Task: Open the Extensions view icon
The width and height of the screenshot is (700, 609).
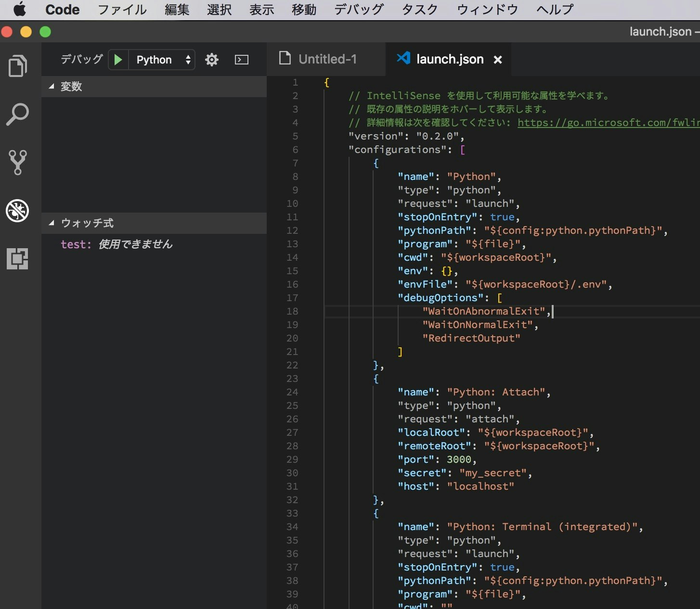Action: [17, 258]
